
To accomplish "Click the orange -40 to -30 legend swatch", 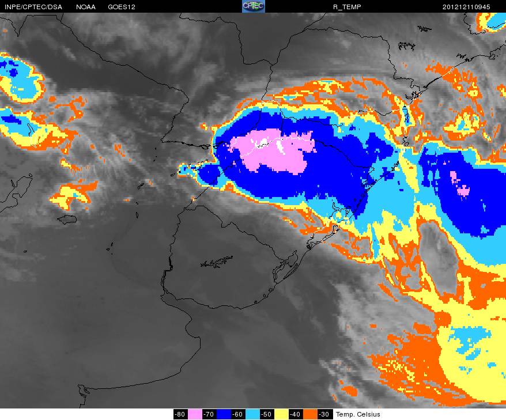I will (x=310, y=414).
